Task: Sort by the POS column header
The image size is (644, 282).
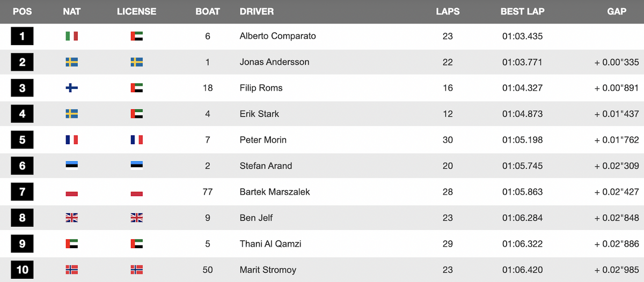Action: pyautogui.click(x=22, y=11)
